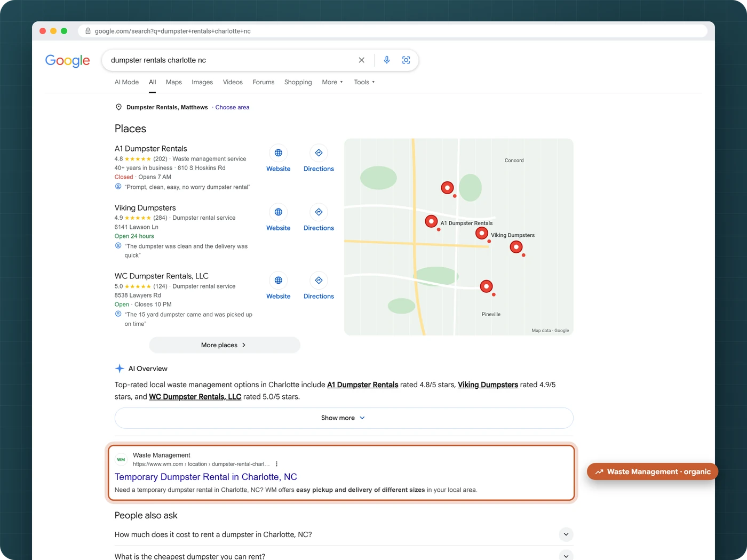Expand the dumpster rental cost question
The width and height of the screenshot is (747, 560).
[344, 534]
